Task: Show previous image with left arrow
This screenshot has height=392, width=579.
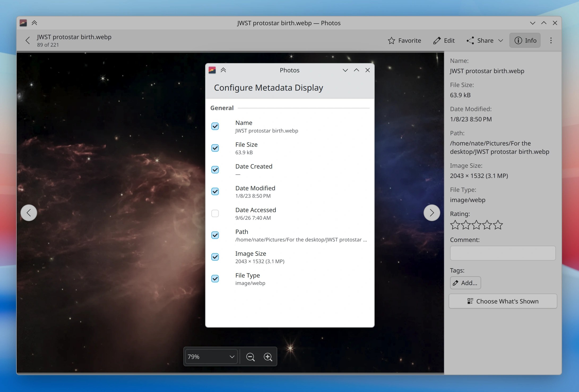Action: (x=29, y=213)
